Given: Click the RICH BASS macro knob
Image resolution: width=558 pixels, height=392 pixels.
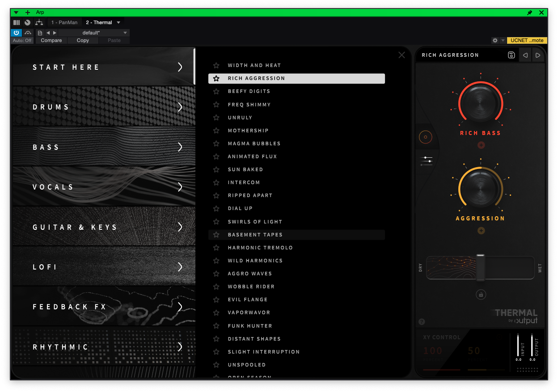Looking at the screenshot, I should (481, 104).
